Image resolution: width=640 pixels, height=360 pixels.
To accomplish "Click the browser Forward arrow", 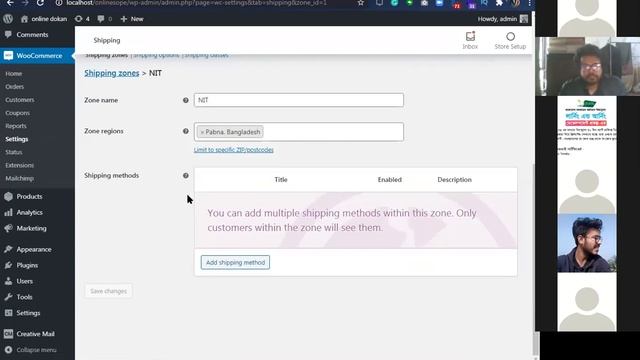I will point(25,3).
